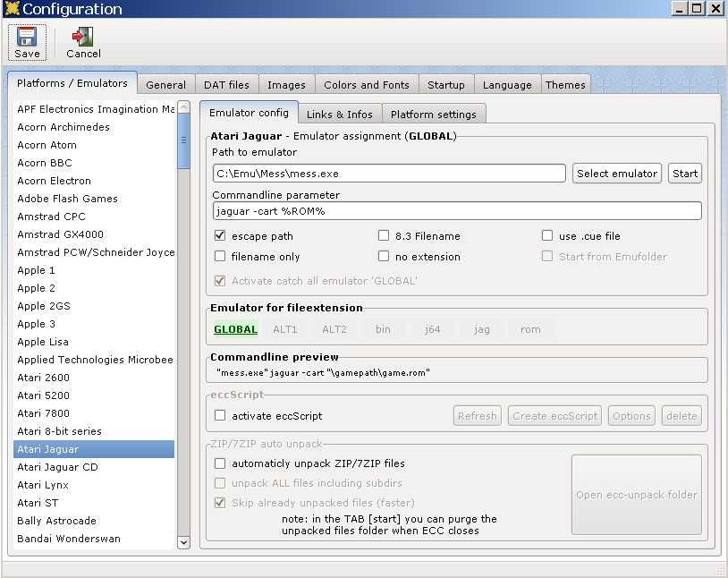
Task: Click into Commandline parameter field
Action: (x=457, y=211)
